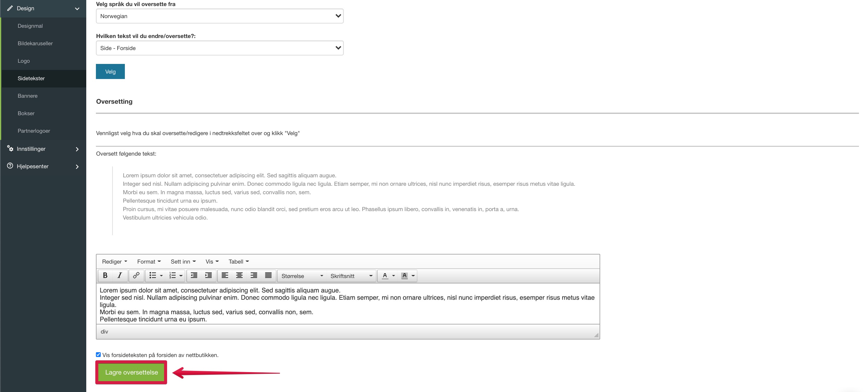Pick the text color A swatch

385,276
